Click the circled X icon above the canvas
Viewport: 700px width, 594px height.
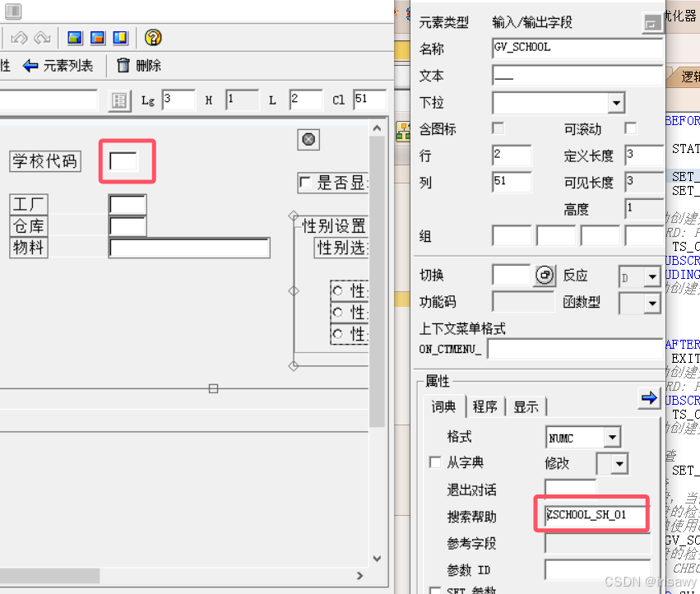click(x=308, y=140)
